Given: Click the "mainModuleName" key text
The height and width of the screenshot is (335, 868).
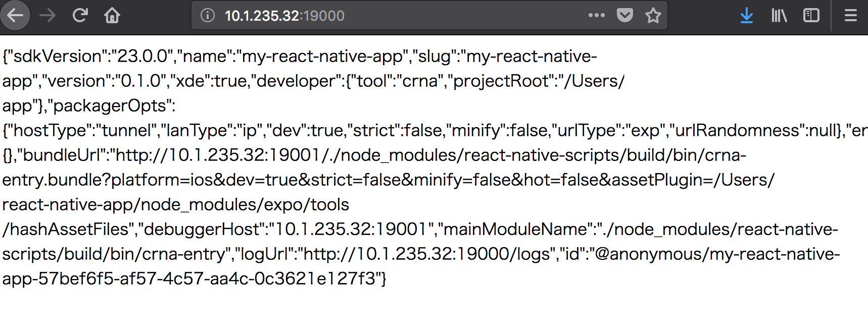Looking at the screenshot, I should point(516,229).
